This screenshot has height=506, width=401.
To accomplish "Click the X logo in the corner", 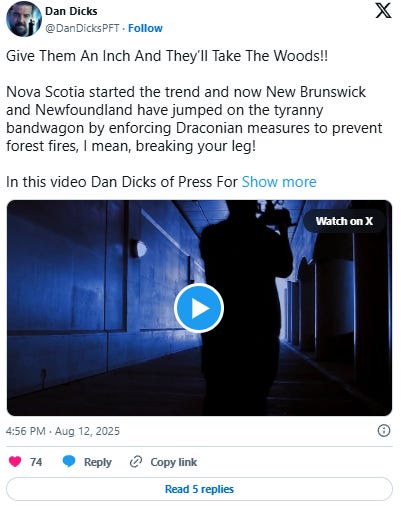I will (x=383, y=12).
